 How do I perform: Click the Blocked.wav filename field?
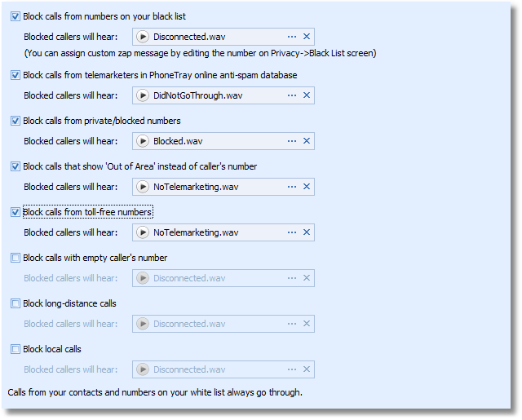pyautogui.click(x=216, y=141)
